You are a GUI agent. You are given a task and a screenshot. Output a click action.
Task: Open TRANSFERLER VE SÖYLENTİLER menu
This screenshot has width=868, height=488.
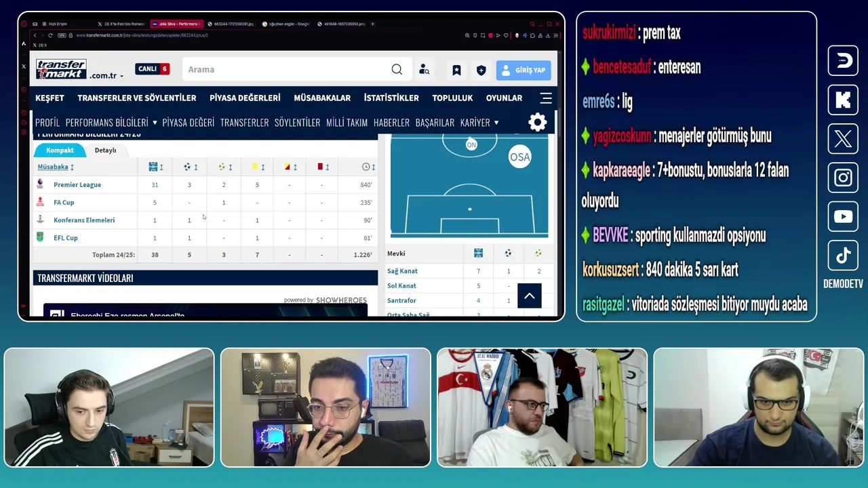click(x=136, y=98)
